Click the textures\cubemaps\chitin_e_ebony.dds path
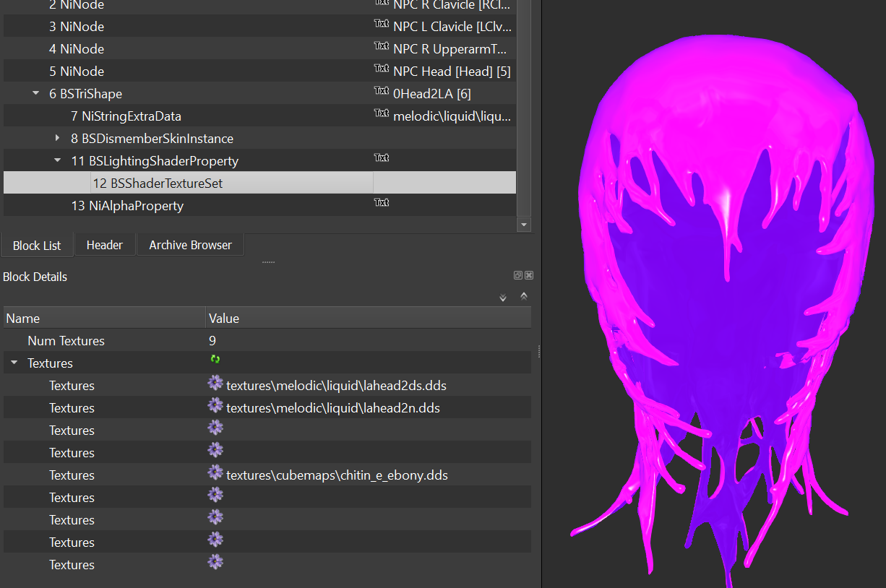 click(337, 475)
